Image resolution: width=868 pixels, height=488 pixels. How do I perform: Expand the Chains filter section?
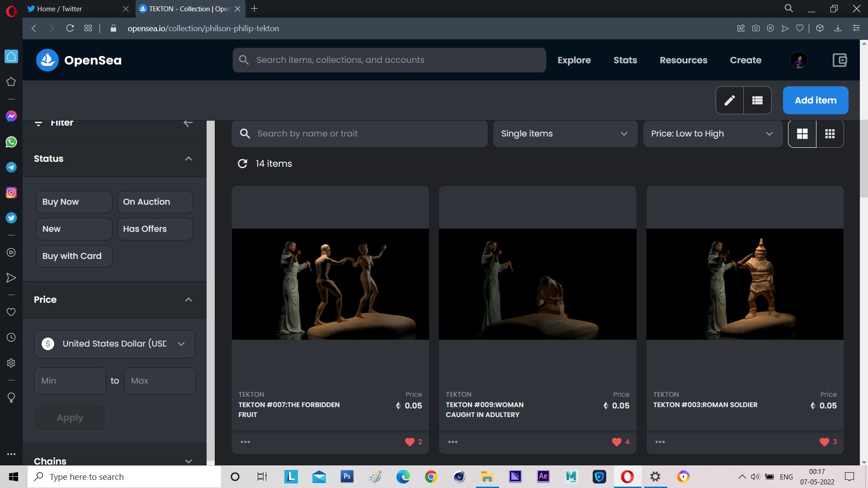click(189, 461)
